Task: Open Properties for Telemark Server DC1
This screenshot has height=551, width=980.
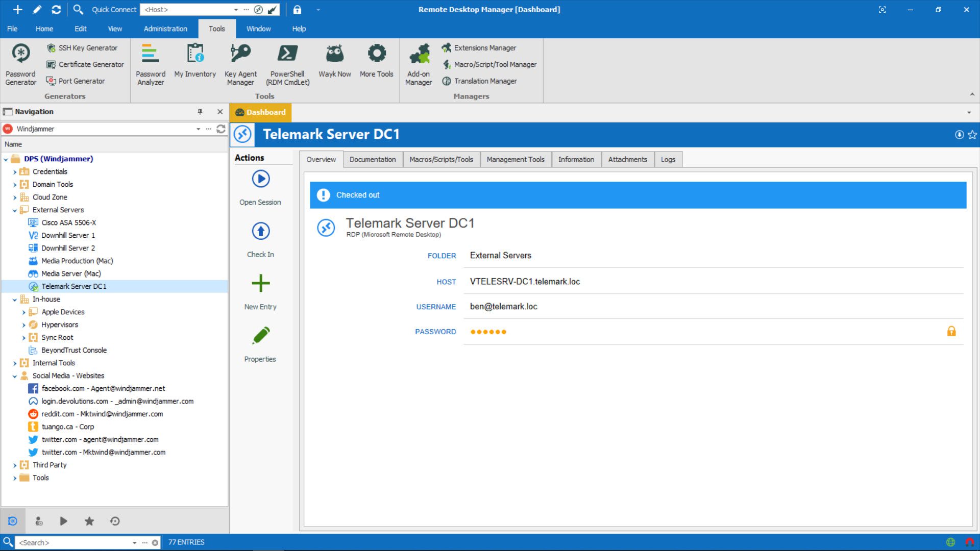Action: click(260, 343)
